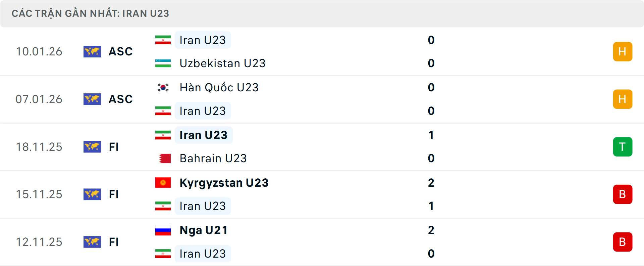Click the red B badge on the Kyrgyzstan loss
The image size is (644, 266).
pos(623,194)
